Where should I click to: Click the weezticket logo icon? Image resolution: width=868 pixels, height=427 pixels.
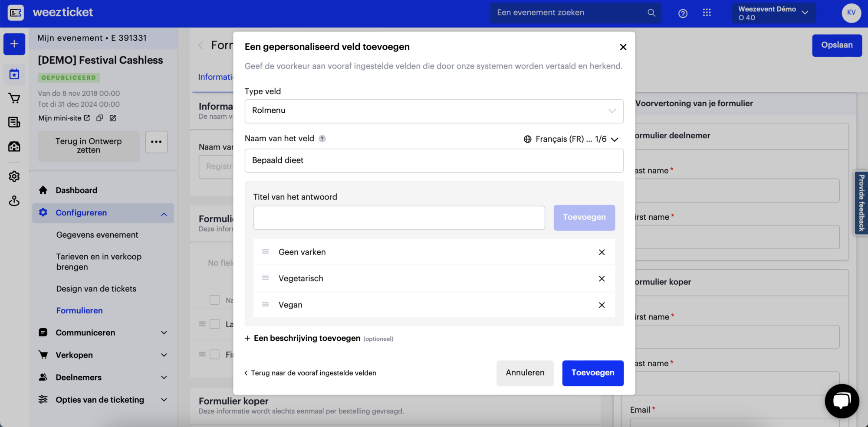(x=16, y=13)
